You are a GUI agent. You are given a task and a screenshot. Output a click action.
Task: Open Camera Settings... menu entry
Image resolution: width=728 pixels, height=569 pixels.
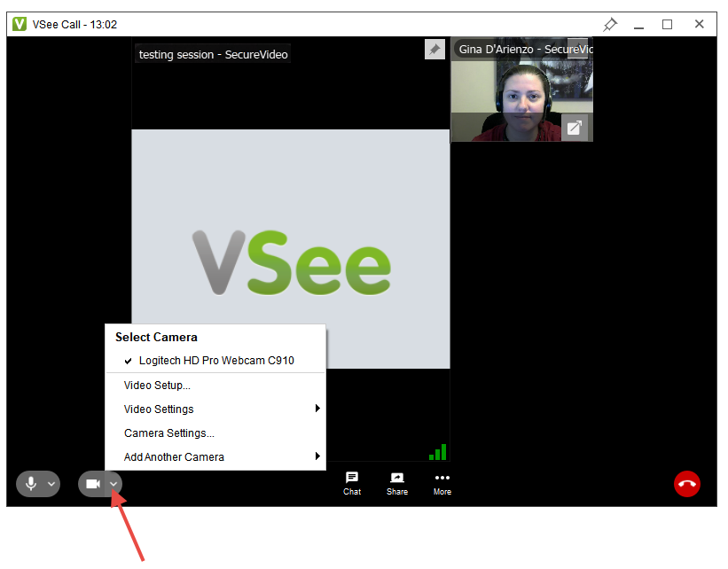pyautogui.click(x=215, y=433)
